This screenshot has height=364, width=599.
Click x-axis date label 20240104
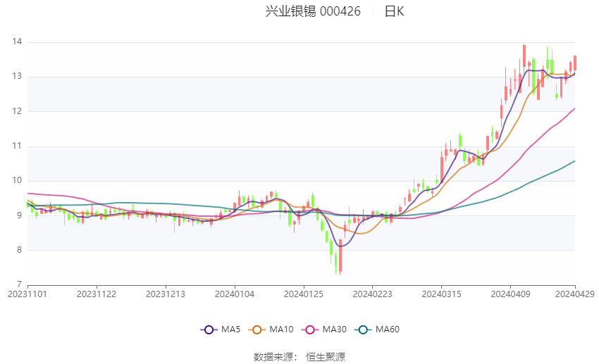tap(235, 294)
